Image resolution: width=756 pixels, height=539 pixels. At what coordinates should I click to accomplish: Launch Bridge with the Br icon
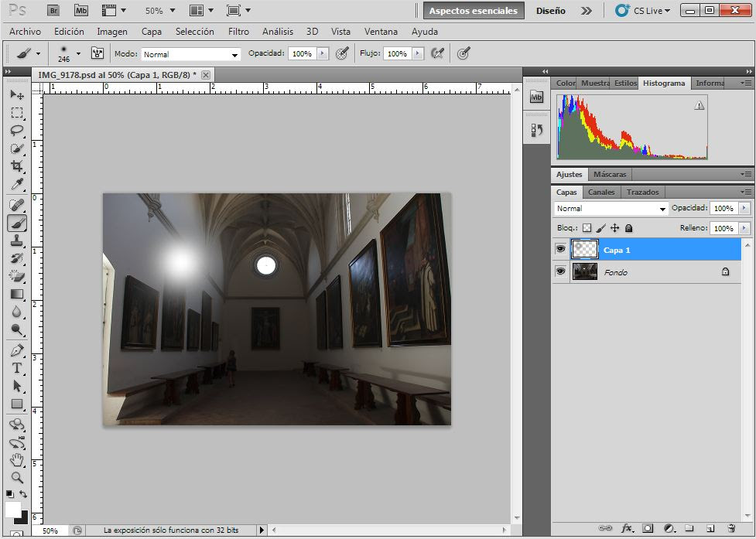coord(53,10)
